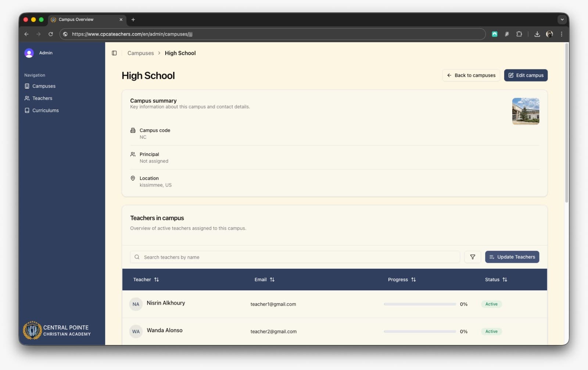Click the browser back arrow
This screenshot has height=370, width=588.
coord(26,34)
